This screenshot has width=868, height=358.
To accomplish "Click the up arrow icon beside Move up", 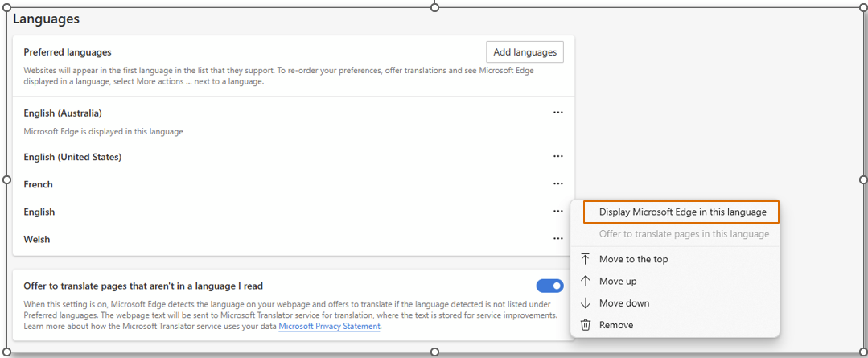I will click(x=586, y=281).
